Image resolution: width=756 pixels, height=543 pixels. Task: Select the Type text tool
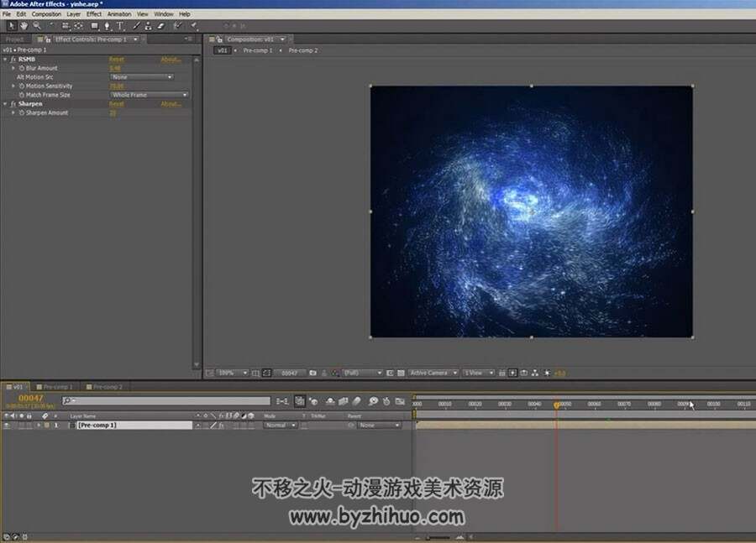(120, 25)
